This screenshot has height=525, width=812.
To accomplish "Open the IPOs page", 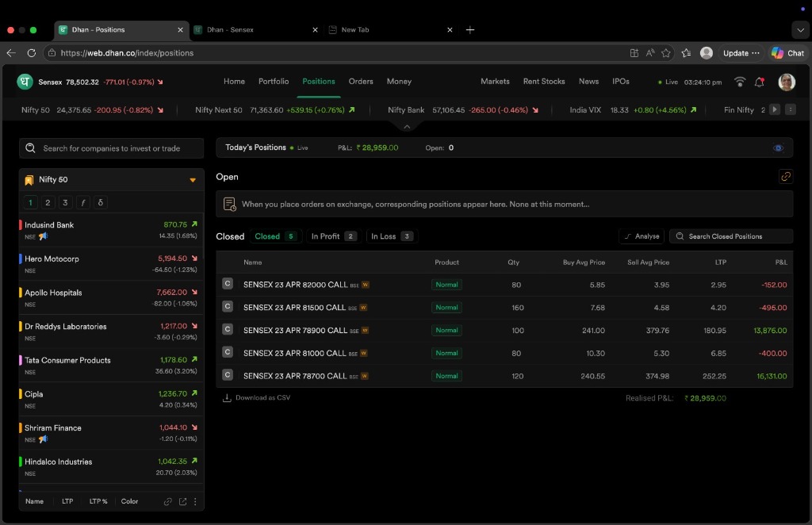I will 621,82.
